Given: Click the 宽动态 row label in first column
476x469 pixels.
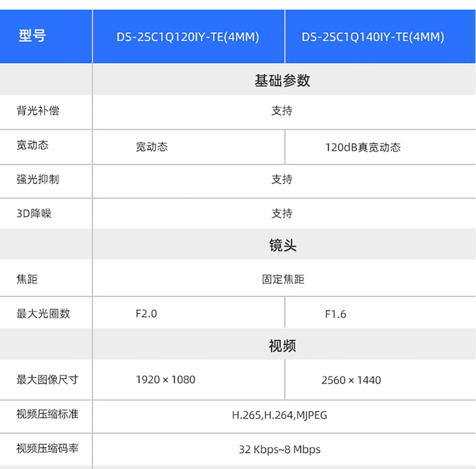Looking at the screenshot, I should (x=33, y=145).
